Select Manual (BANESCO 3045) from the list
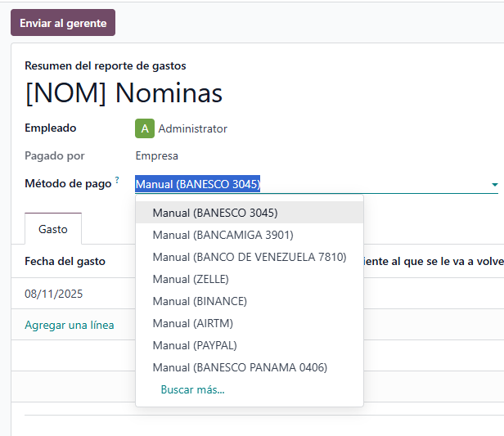This screenshot has height=436, width=504. coord(250,213)
